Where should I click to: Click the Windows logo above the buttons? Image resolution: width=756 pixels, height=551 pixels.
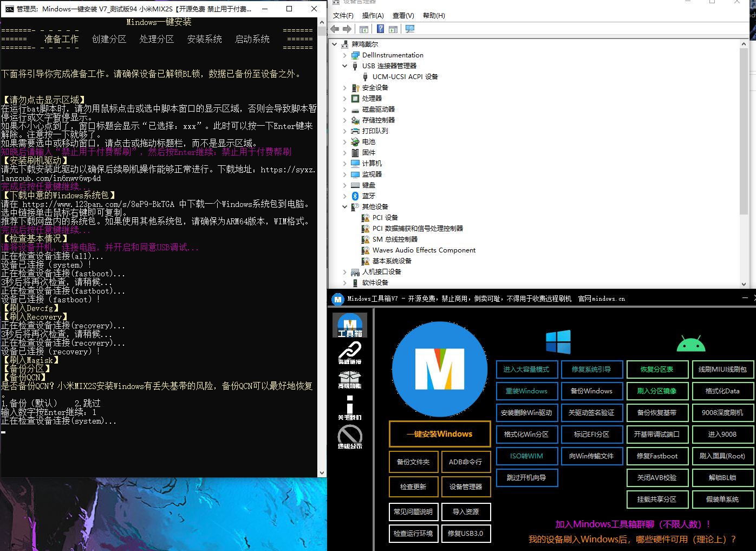[558, 342]
